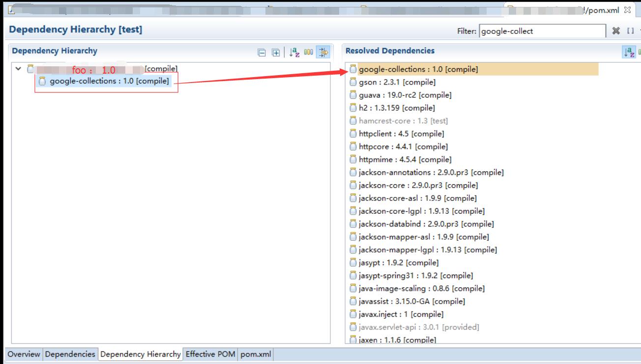The height and width of the screenshot is (364, 641).
Task: Select guava : 19.0-rc2 [compile]
Action: (405, 95)
